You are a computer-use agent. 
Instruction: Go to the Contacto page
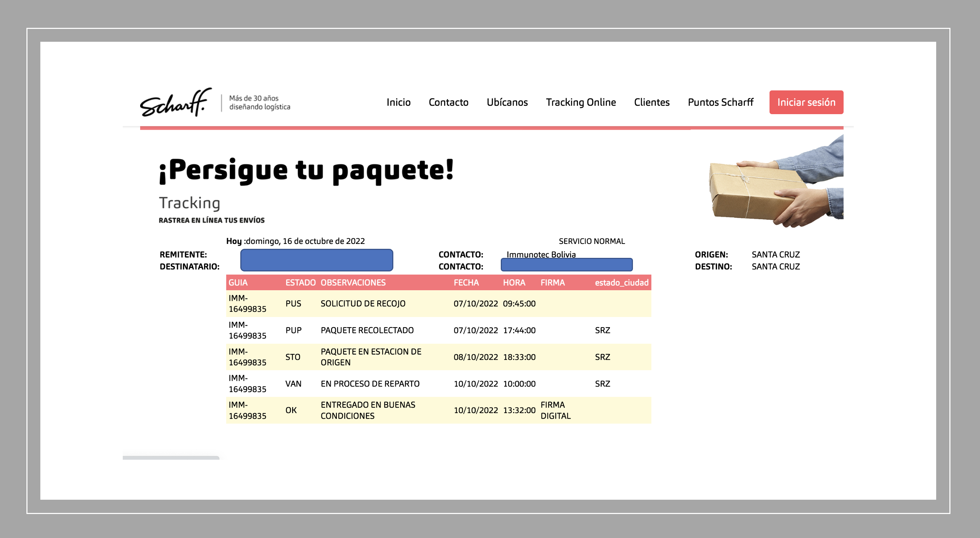click(448, 102)
